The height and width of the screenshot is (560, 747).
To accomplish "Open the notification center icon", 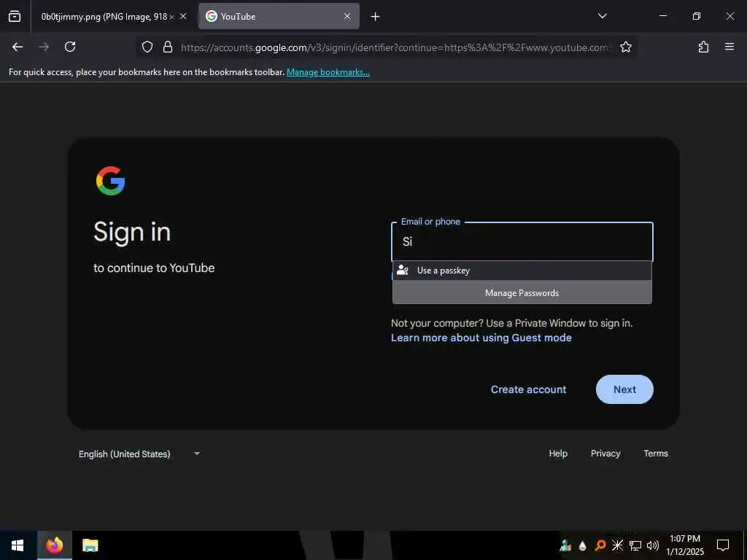I will point(723,545).
